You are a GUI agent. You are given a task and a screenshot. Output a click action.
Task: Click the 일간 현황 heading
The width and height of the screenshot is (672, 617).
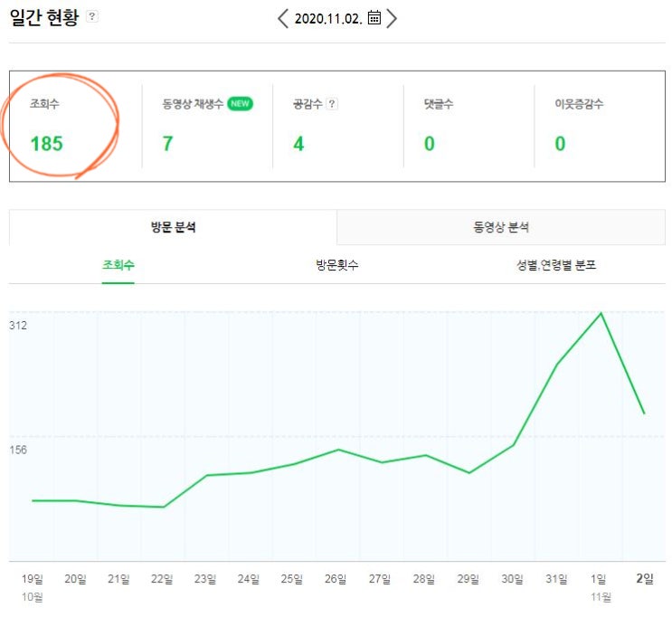[44, 17]
